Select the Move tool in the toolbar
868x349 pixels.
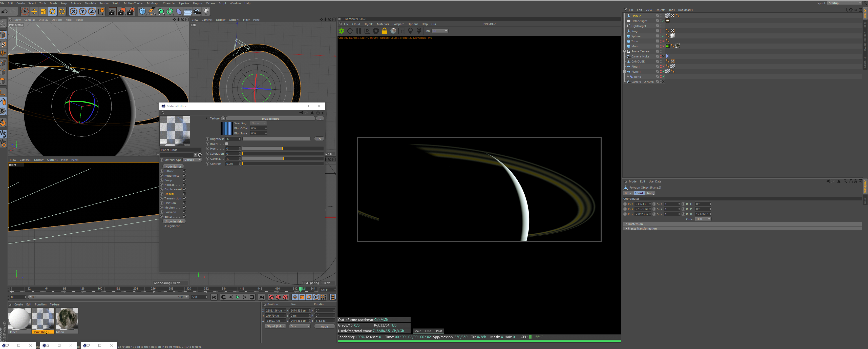coord(34,11)
